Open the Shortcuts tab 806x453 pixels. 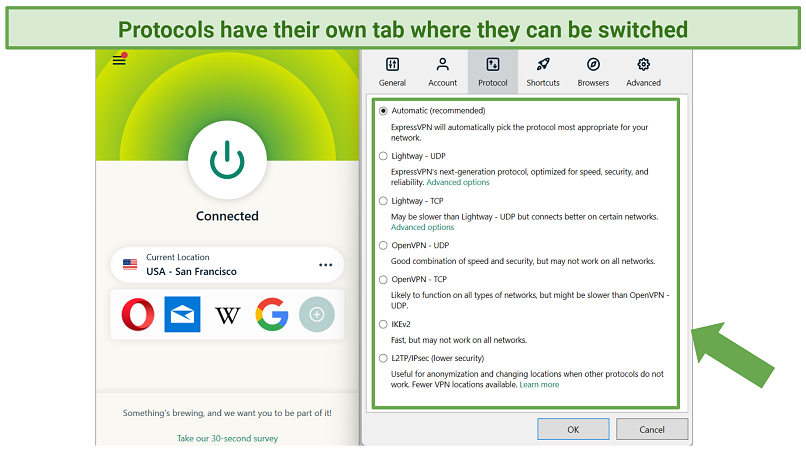(x=543, y=72)
